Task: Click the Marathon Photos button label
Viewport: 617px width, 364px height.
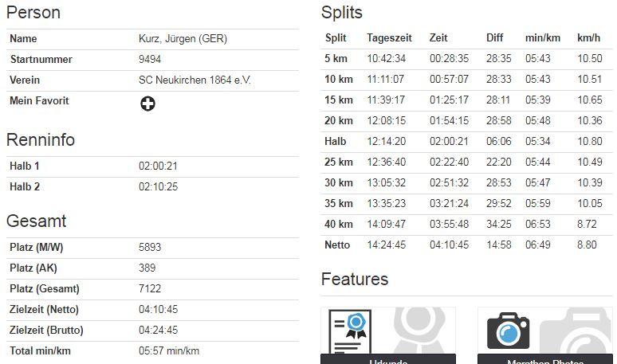Action: (545, 362)
